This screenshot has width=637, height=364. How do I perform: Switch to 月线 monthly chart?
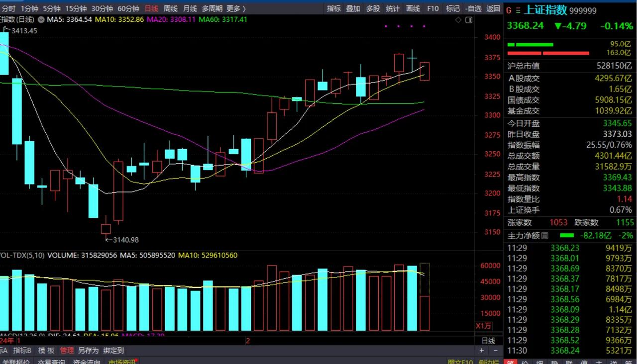click(190, 8)
